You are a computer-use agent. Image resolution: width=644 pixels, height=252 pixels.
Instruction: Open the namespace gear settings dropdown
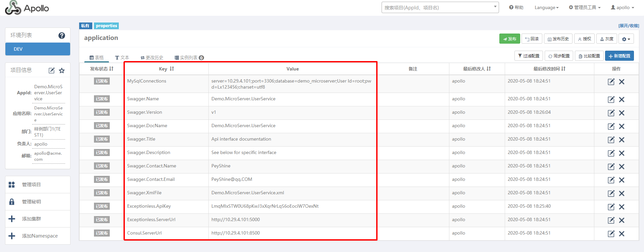(626, 39)
